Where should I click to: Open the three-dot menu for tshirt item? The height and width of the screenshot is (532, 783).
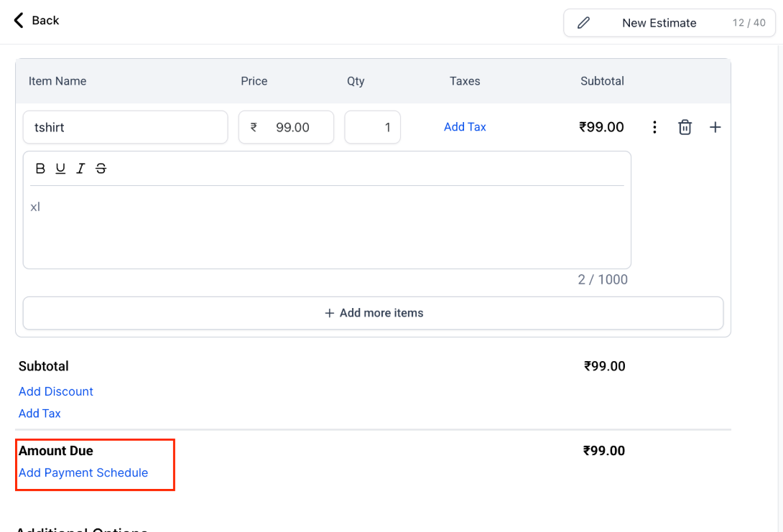(654, 127)
